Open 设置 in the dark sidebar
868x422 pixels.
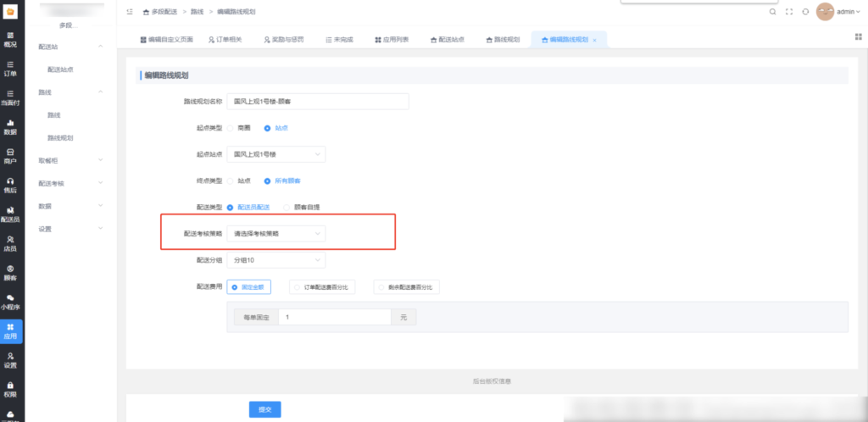pos(10,360)
